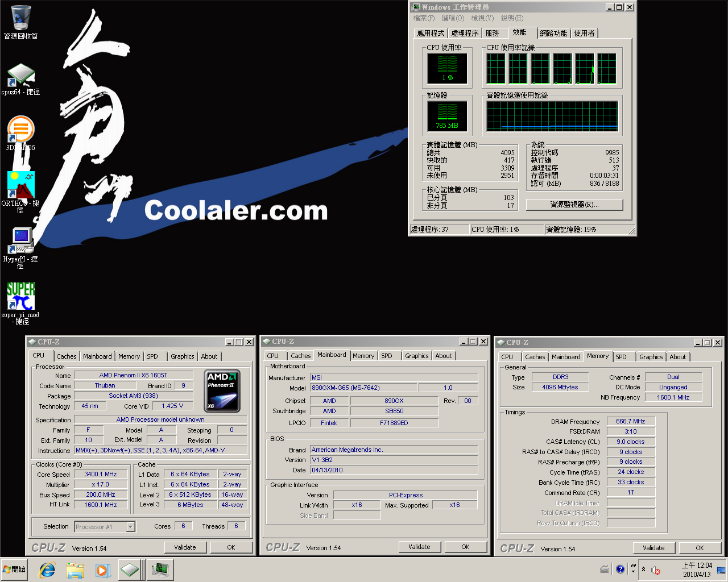
Task: Switch to 網路功能 tab in Task Manager
Action: click(x=553, y=34)
